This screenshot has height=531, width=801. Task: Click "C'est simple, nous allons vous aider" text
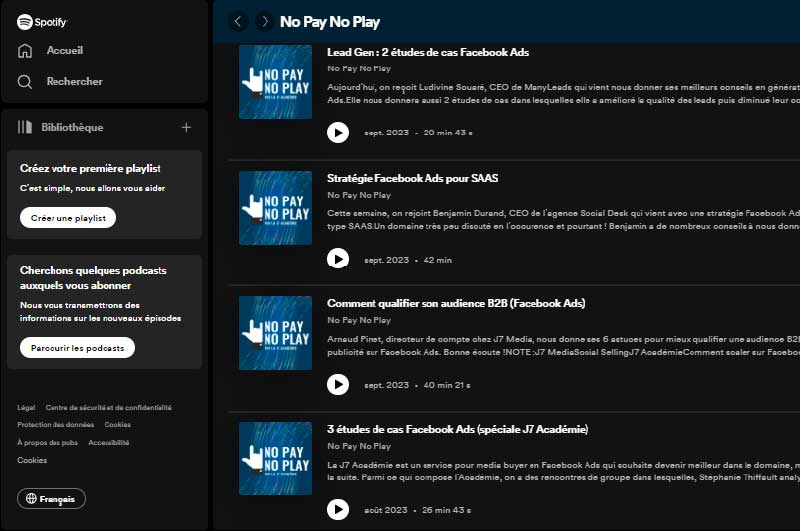92,188
